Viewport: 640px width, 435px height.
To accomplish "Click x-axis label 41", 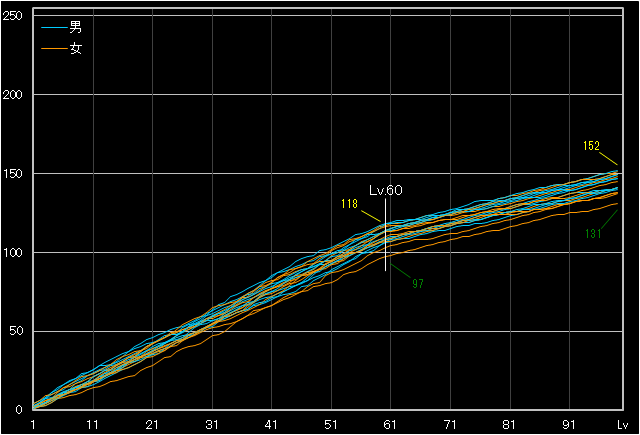I will click(271, 425).
